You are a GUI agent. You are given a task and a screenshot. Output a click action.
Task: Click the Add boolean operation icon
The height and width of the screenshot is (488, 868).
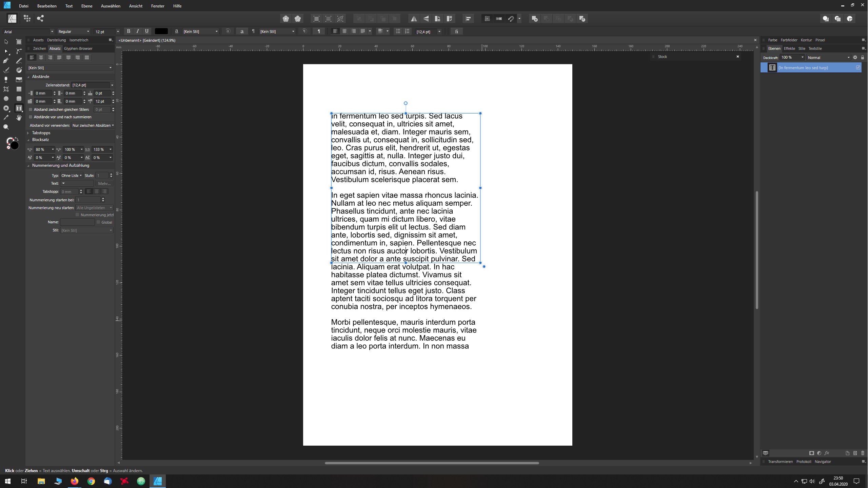click(x=535, y=19)
